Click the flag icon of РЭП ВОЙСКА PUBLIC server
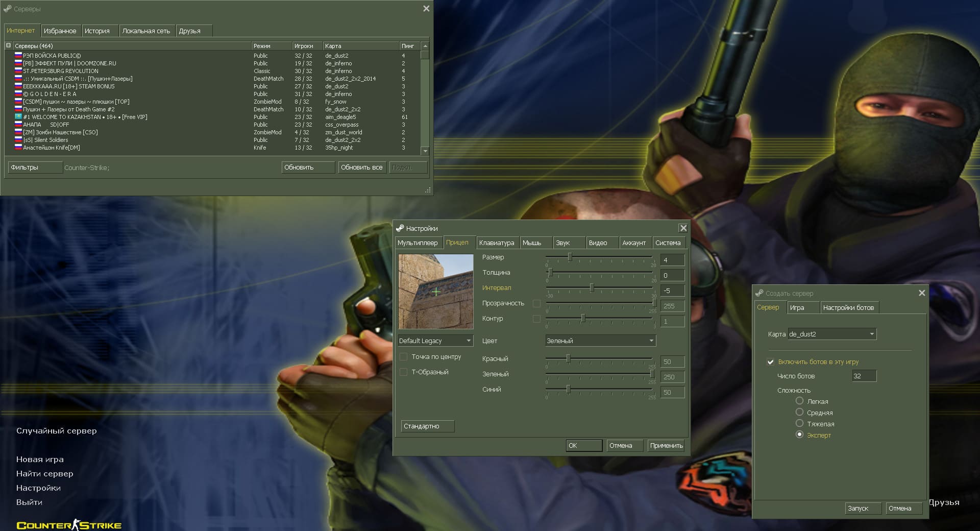The width and height of the screenshot is (980, 531). click(x=18, y=56)
